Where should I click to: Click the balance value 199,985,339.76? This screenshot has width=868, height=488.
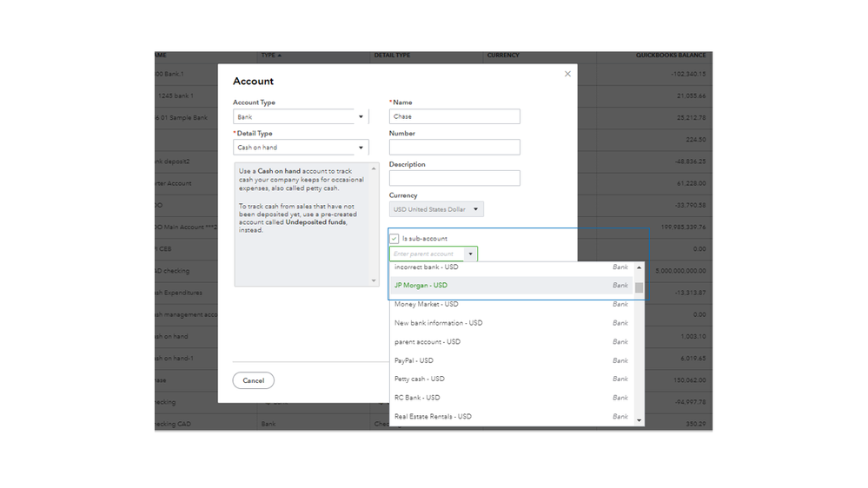tap(684, 228)
